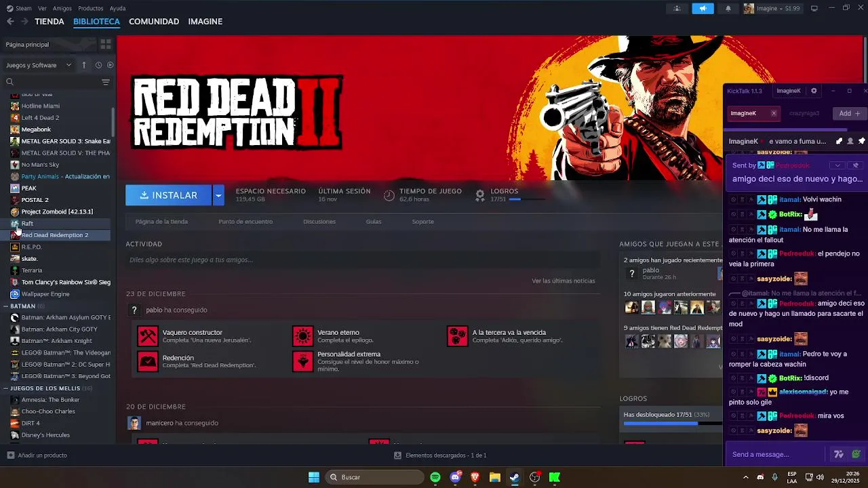Viewport: 868px width, 488px height.
Task: Open the BIBLIOTECA tab
Action: (x=96, y=22)
